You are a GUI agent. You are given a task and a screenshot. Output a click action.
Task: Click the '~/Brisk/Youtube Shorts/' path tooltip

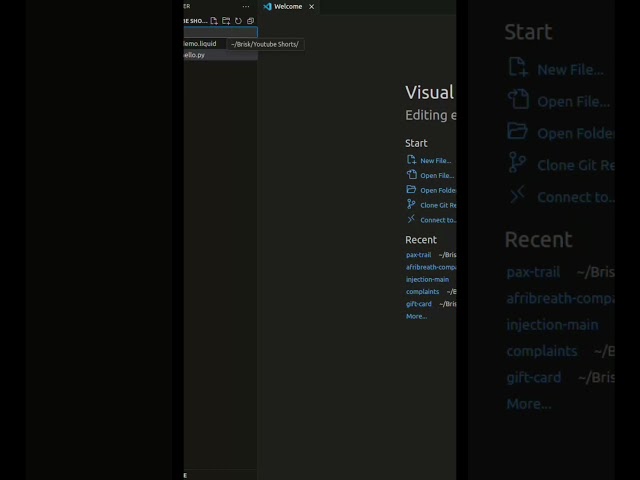265,44
